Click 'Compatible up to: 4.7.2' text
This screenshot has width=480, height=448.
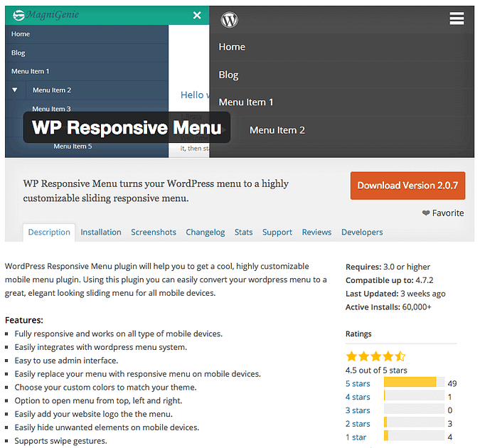(x=390, y=280)
